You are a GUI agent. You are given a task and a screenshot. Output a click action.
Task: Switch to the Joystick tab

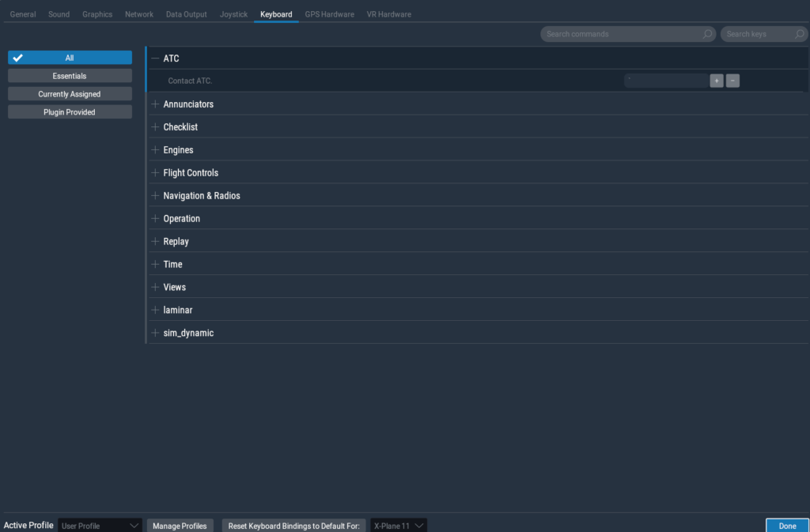(233, 13)
